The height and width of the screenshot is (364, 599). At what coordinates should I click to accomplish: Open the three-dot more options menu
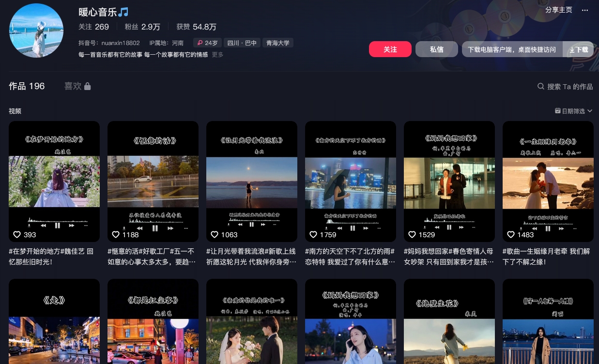click(x=585, y=10)
